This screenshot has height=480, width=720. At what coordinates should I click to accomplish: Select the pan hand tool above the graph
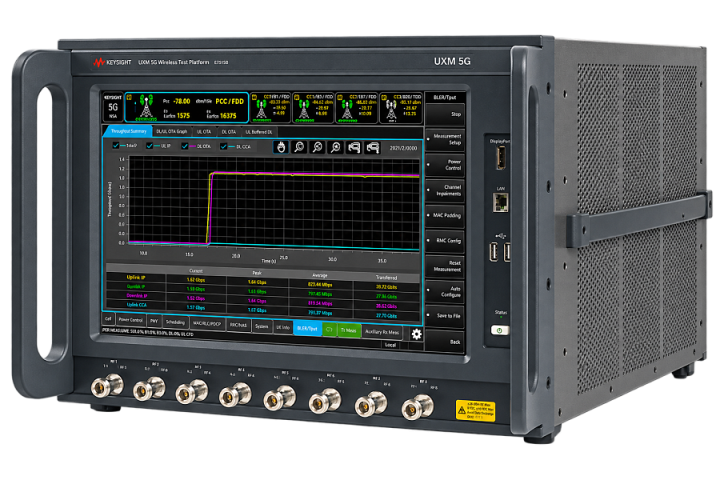[281, 147]
